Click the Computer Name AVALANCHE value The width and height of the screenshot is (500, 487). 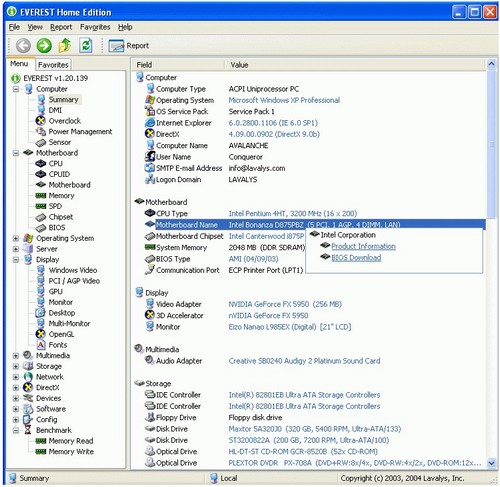[248, 145]
